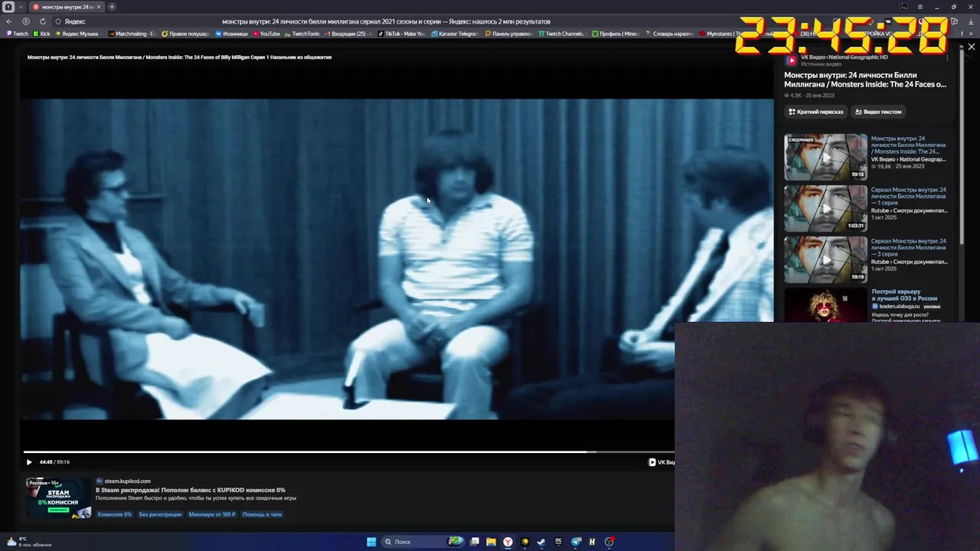Open Видео текстом transcript

pyautogui.click(x=878, y=112)
